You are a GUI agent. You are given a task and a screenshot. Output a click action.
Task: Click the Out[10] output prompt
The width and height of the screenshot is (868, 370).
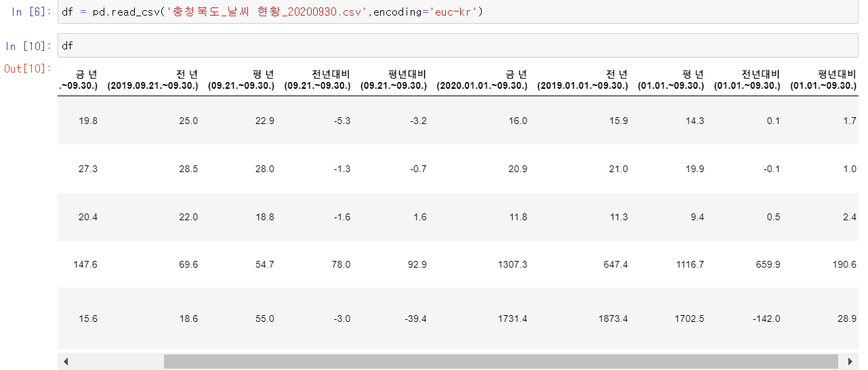[x=28, y=68]
